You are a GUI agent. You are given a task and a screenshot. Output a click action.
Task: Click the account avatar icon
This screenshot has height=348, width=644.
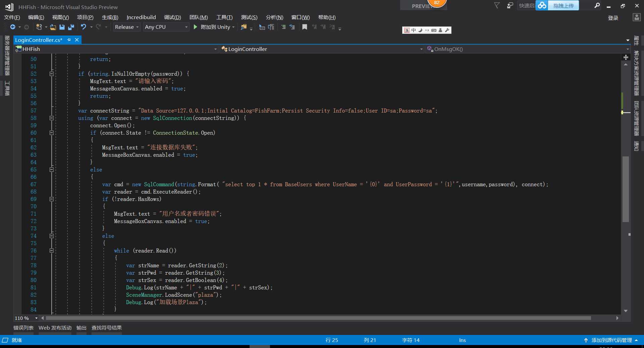(x=637, y=17)
